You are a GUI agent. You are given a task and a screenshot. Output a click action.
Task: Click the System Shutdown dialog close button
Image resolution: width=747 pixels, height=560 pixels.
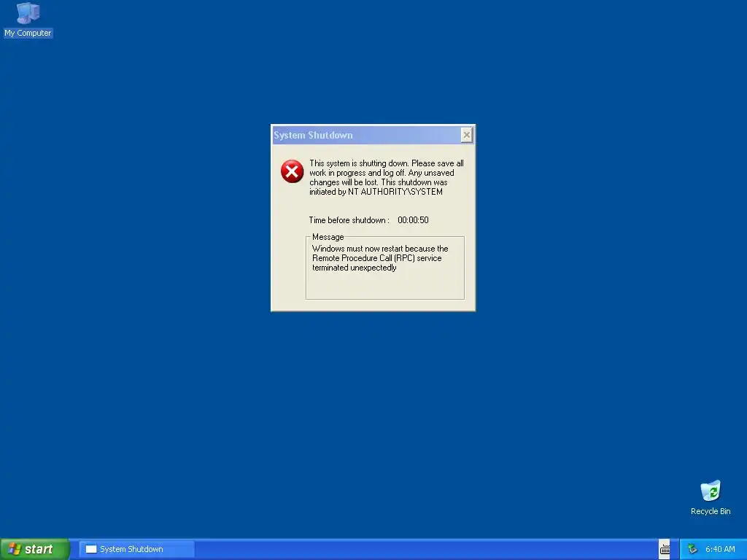466,135
